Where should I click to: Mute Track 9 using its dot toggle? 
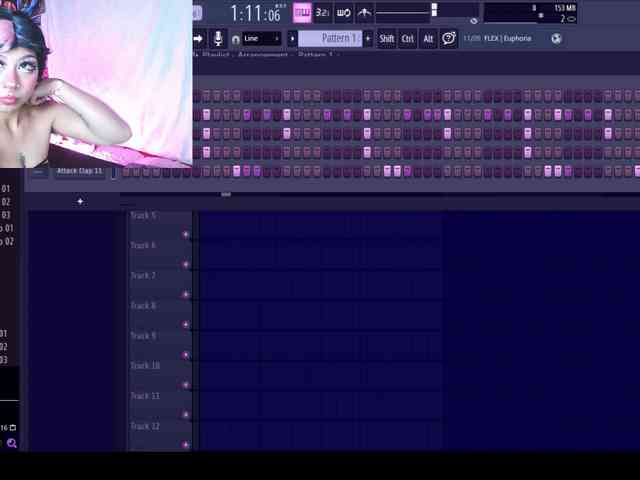(x=186, y=355)
